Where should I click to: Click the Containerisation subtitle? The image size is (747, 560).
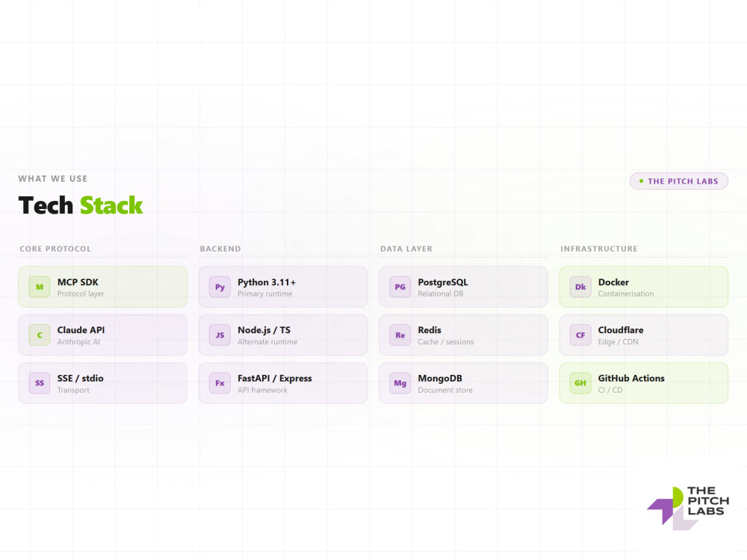click(626, 293)
